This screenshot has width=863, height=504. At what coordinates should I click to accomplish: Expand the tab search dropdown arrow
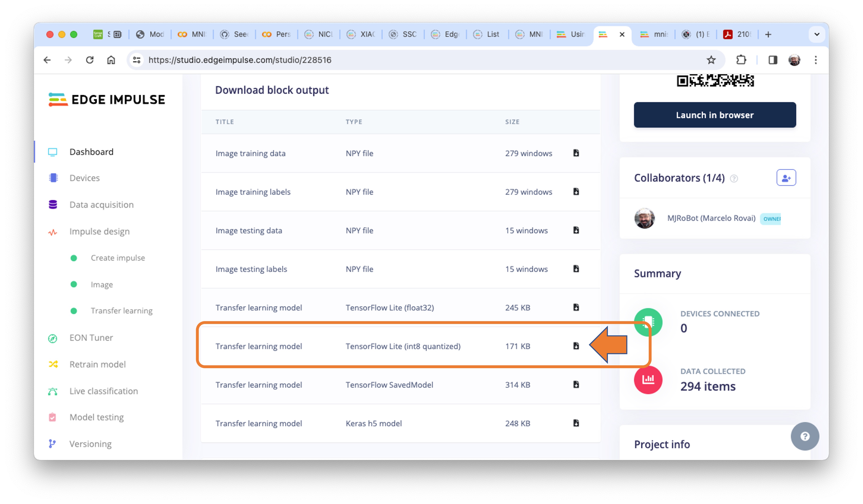click(x=817, y=34)
